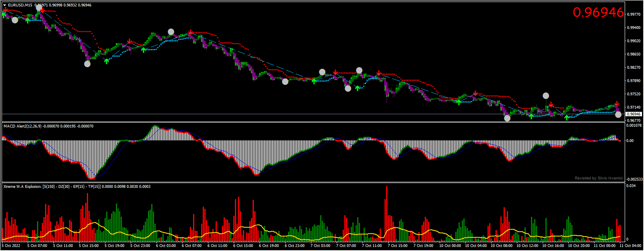Click price axis value 0.99770

[634, 14]
